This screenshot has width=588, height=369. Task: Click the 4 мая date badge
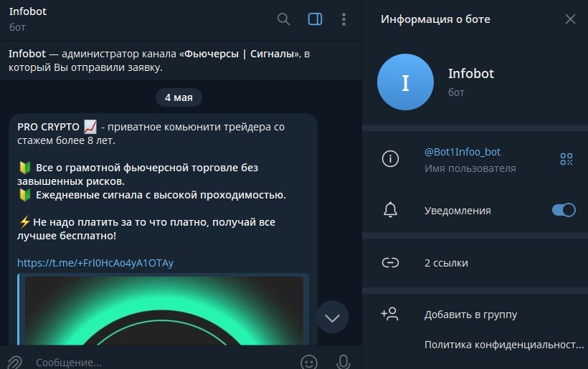[179, 97]
